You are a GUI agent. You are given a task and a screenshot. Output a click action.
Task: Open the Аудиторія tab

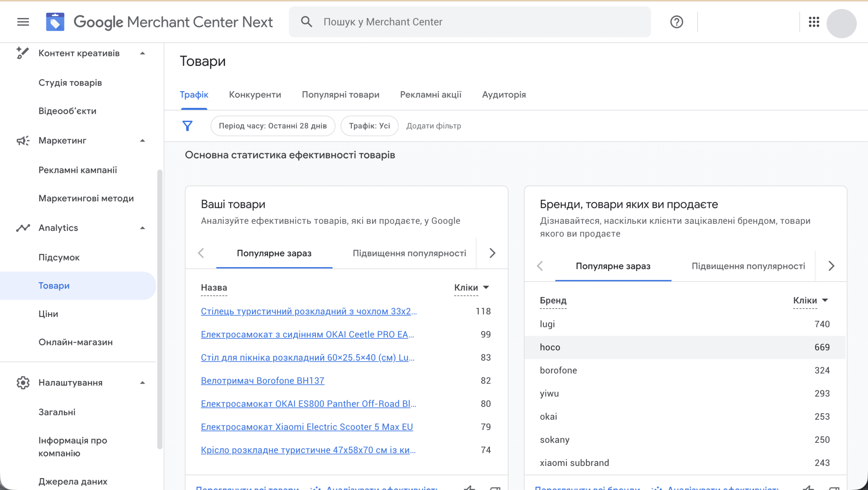click(504, 95)
